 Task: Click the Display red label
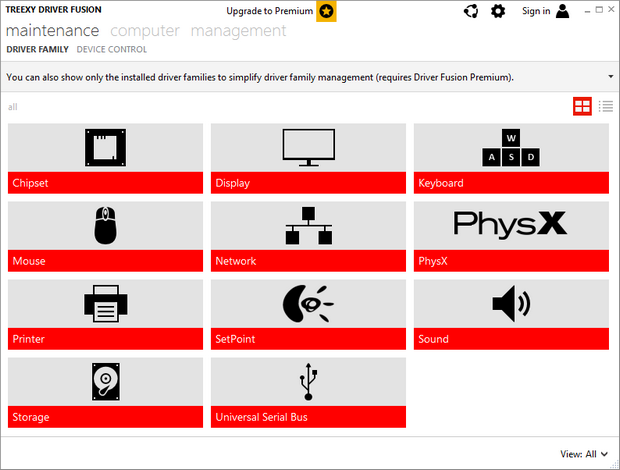pyautogui.click(x=308, y=183)
